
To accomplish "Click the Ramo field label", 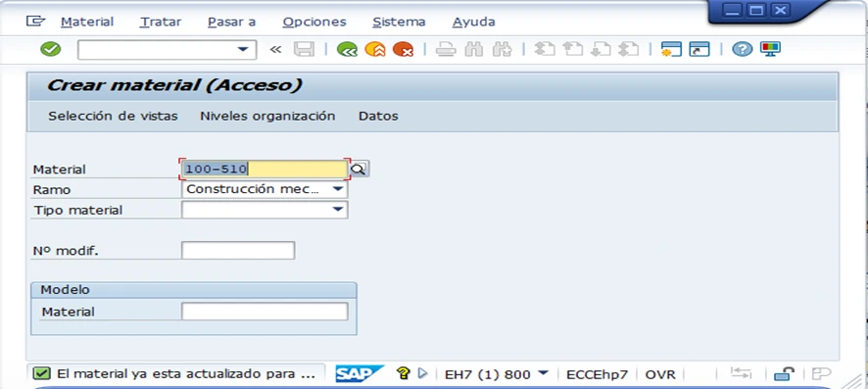I will click(x=52, y=189).
